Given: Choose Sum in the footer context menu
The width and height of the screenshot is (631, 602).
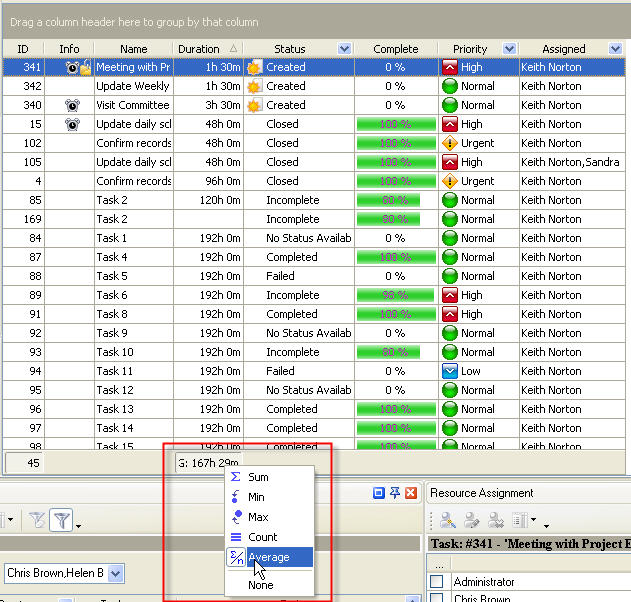Looking at the screenshot, I should click(x=258, y=477).
